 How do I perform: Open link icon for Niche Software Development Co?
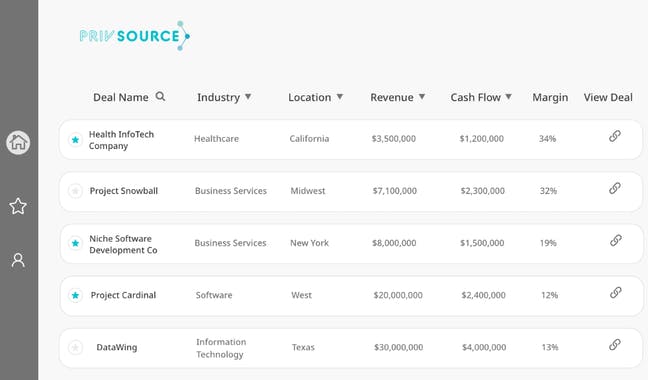coord(616,240)
